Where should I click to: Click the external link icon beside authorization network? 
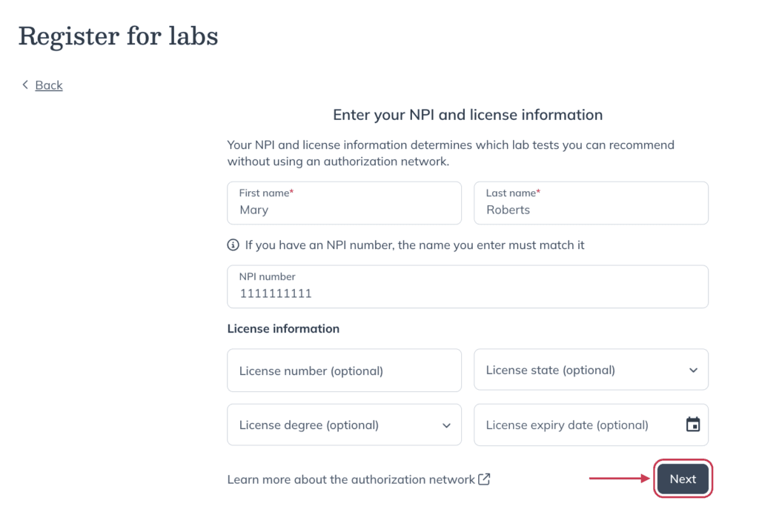484,479
